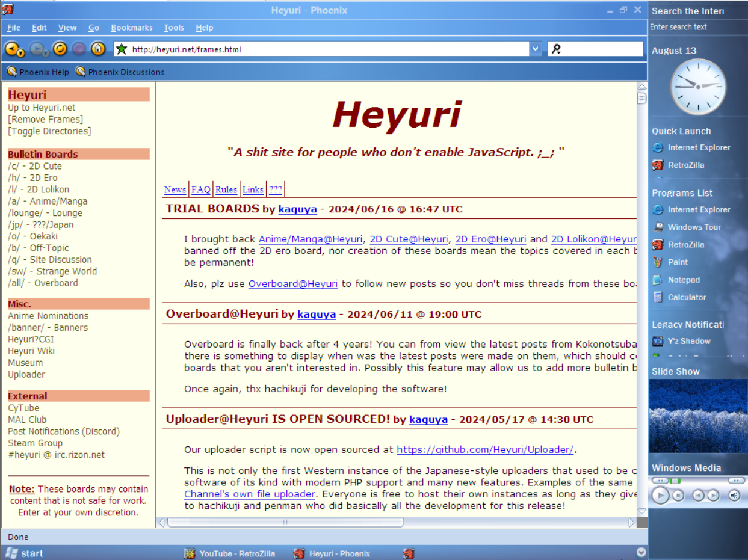Click the Windows Media fast-forward button
Screen dimensions: 748x560
pyautogui.click(x=737, y=481)
